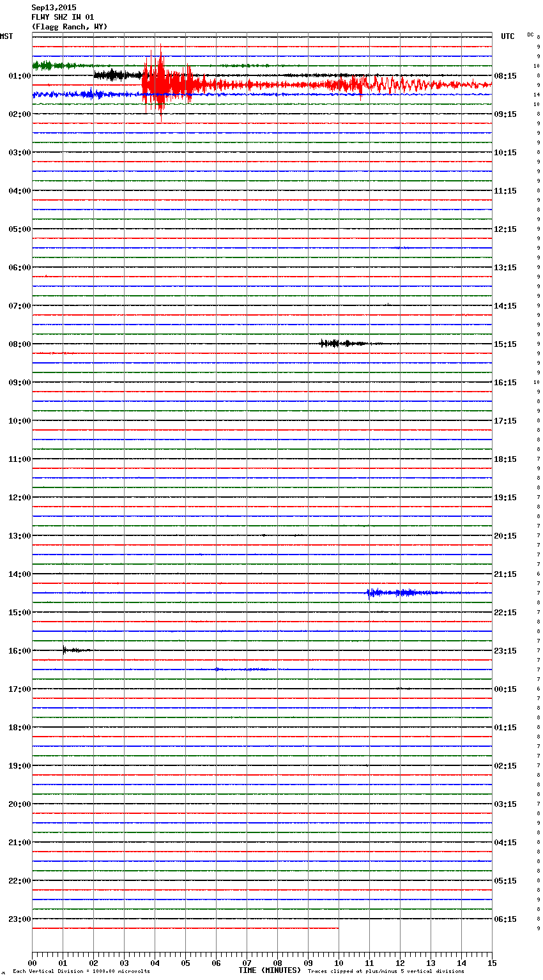The height and width of the screenshot is (980, 543).
Task: Select the 08:00 MST row label
Action: point(20,344)
